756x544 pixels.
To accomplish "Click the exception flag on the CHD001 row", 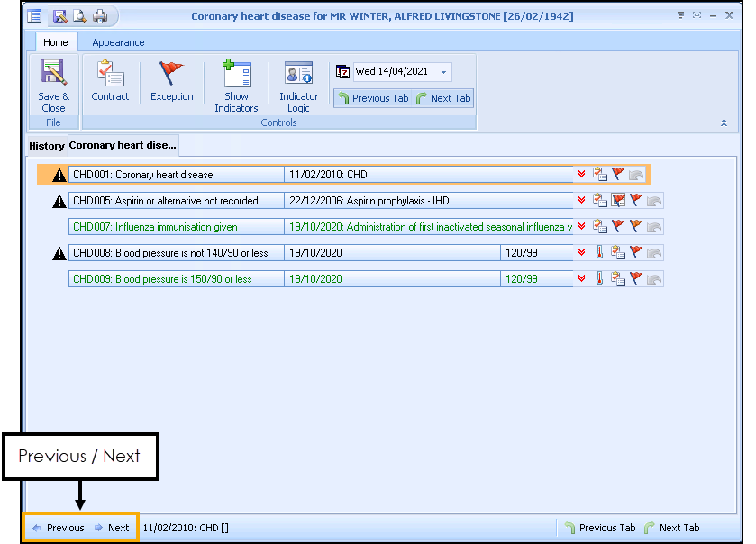I will 618,175.
